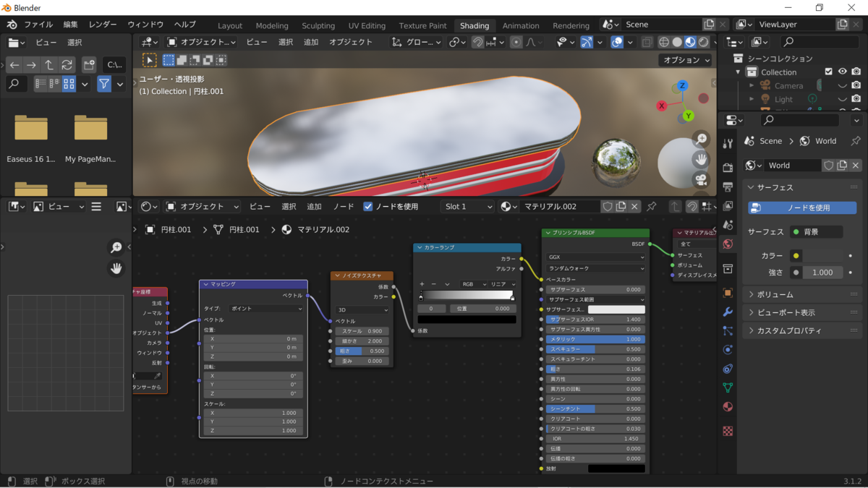The image size is (868, 488).
Task: Open the GGX distribution dropdown in Principled BSDF
Action: click(596, 257)
